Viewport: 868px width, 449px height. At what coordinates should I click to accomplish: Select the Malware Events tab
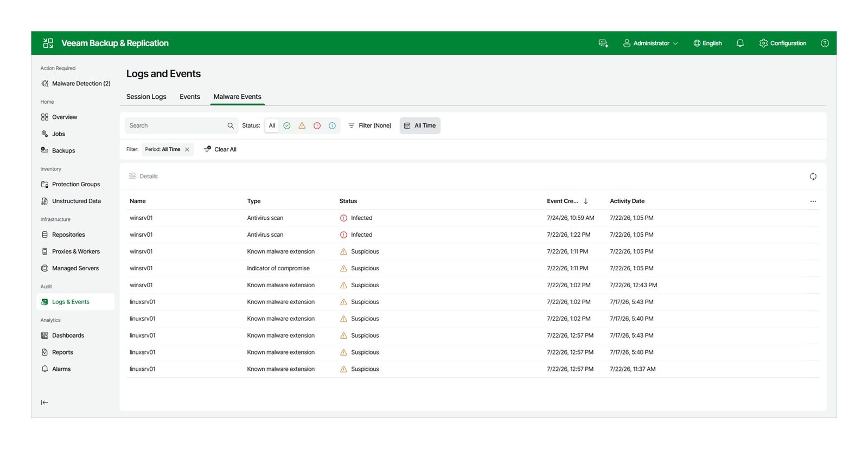pyautogui.click(x=237, y=97)
